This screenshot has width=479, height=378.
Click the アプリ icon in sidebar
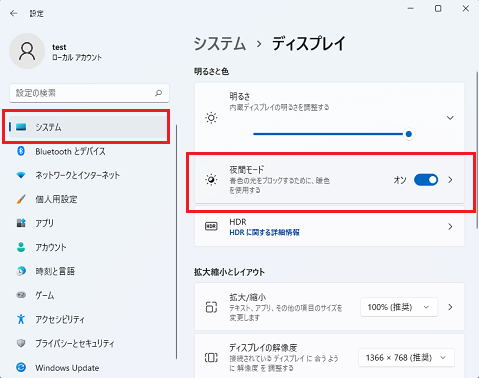point(21,223)
